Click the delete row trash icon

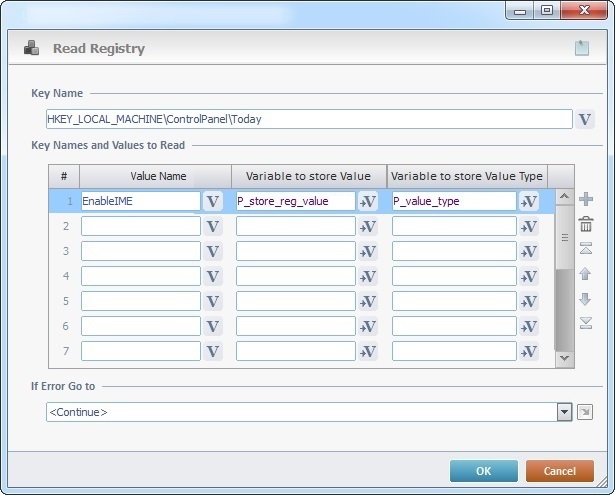coord(586,225)
